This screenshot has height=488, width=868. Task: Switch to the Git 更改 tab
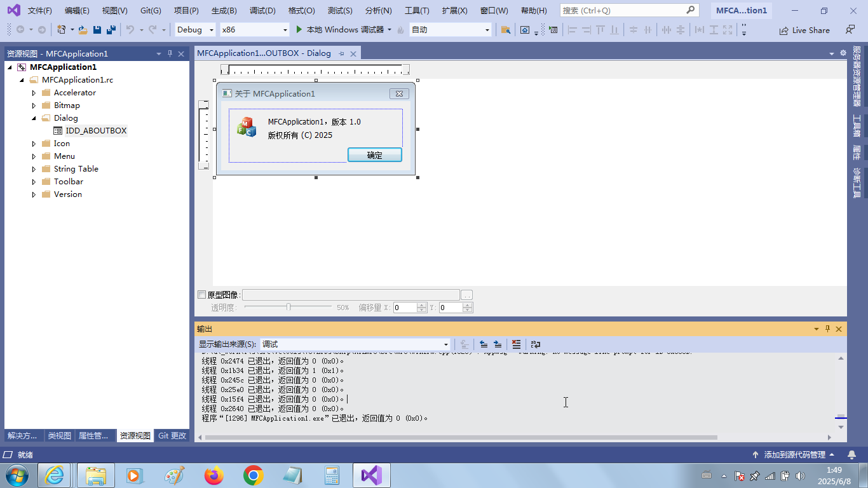[x=172, y=436]
